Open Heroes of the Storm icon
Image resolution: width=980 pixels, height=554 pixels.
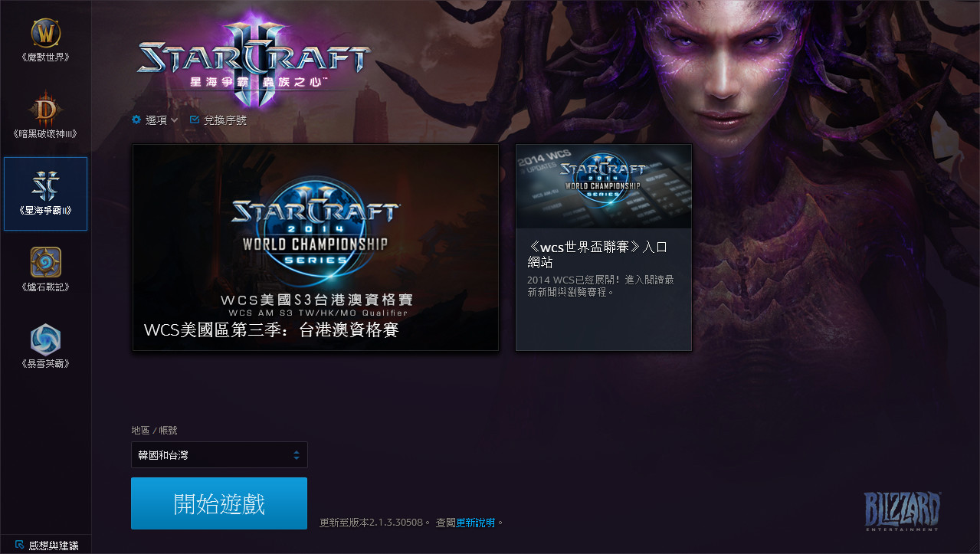45,339
